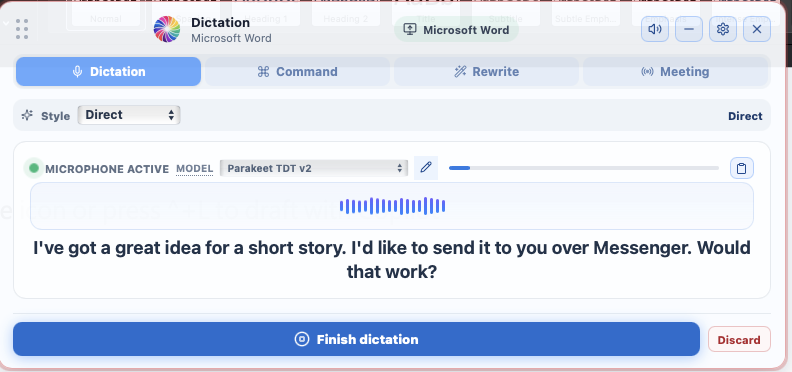Image resolution: width=792 pixels, height=372 pixels.
Task: Click Finish dictation button
Action: 356,339
